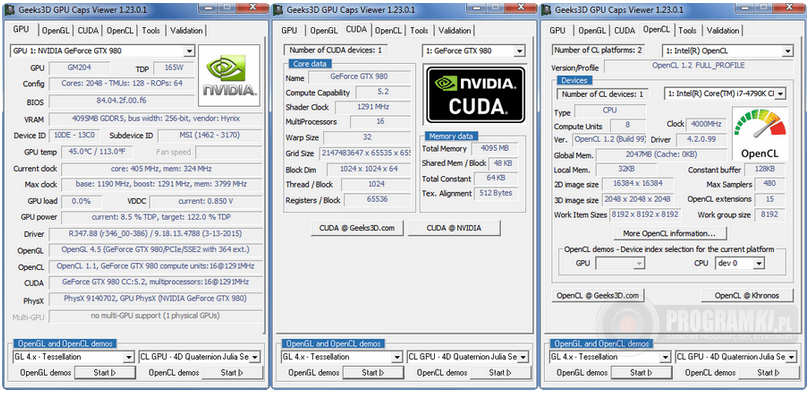Open GL 4.x - Tessellation dropdown in middle window
This screenshot has height=394, width=810.
(341, 357)
